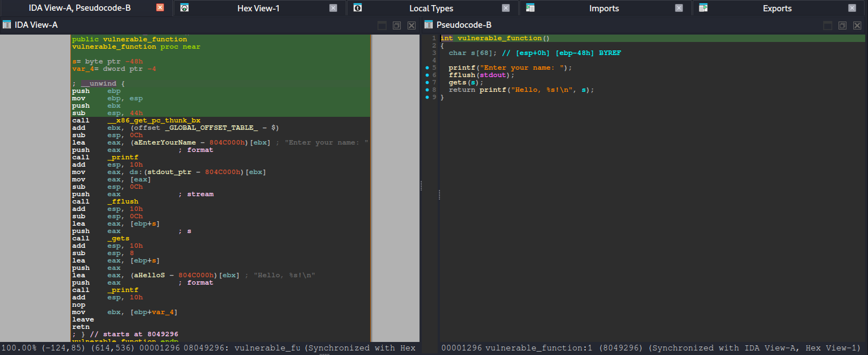The height and width of the screenshot is (355, 868).
Task: Click the Hex View-1 tab icon
Action: pos(184,8)
